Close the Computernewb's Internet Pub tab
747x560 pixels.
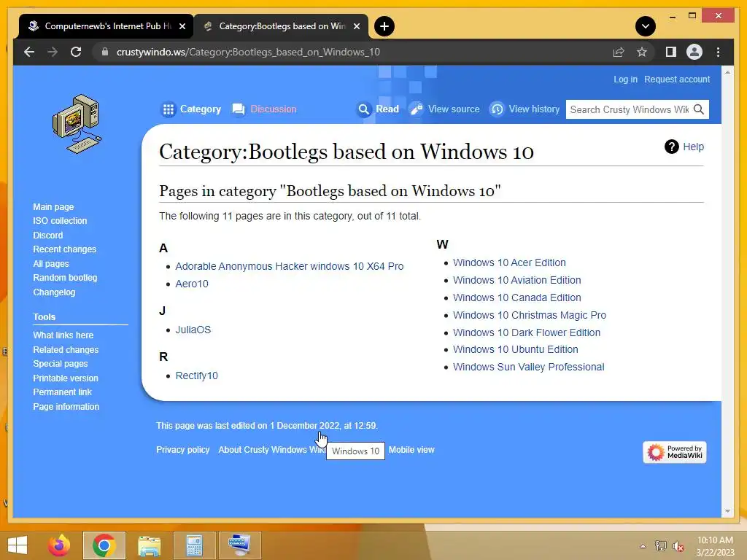pyautogui.click(x=182, y=26)
